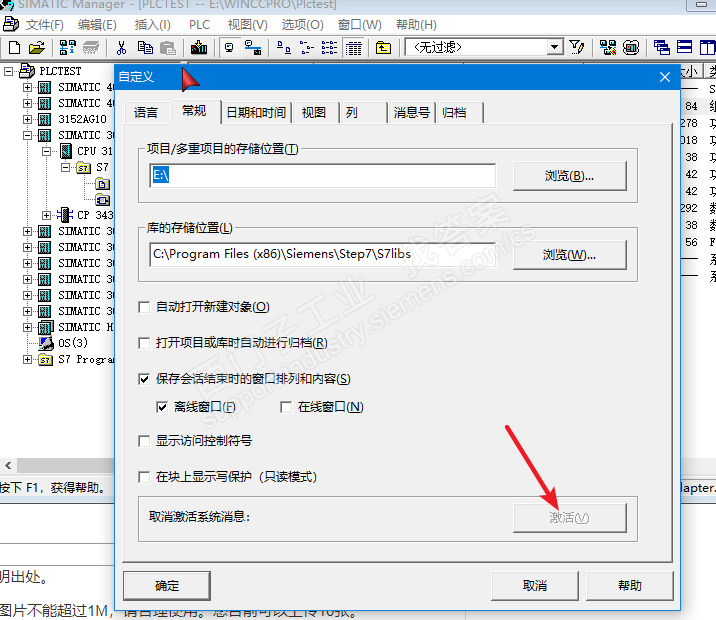Open the 视图 tab in dialog
Viewport: 716px width, 620px height.
tap(314, 112)
